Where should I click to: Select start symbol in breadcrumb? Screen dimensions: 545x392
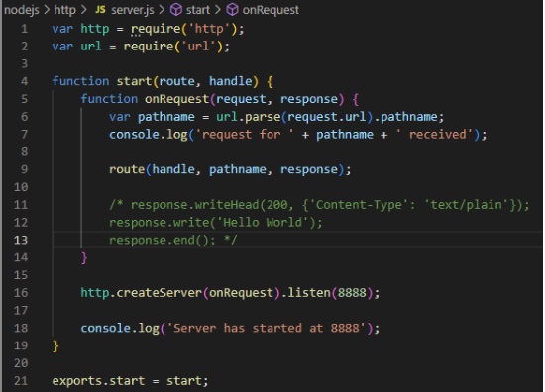tap(198, 10)
